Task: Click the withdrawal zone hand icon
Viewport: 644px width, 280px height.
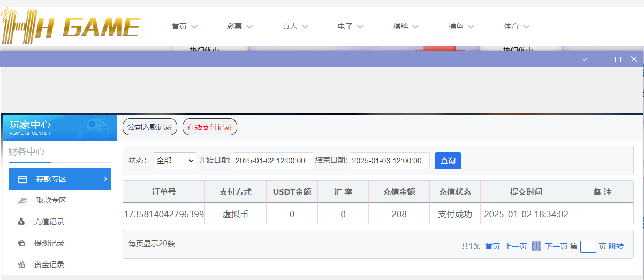Action: coord(22,200)
